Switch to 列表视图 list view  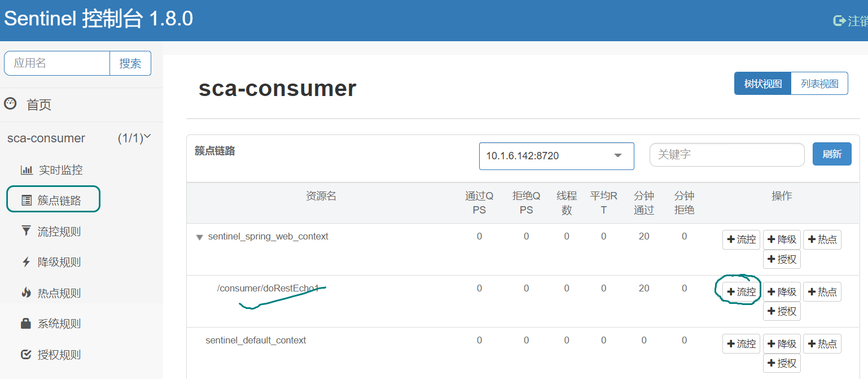(819, 84)
